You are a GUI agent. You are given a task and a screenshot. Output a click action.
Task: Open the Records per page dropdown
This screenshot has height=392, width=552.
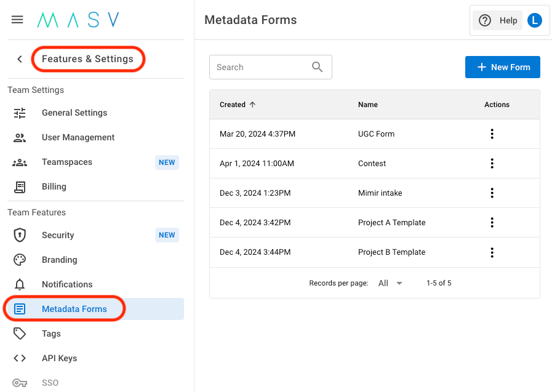coord(390,283)
